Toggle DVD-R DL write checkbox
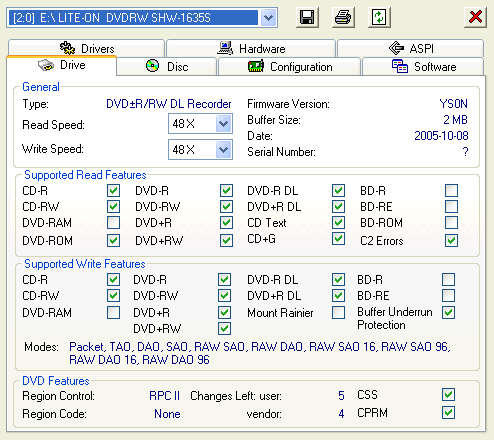 coord(338,279)
